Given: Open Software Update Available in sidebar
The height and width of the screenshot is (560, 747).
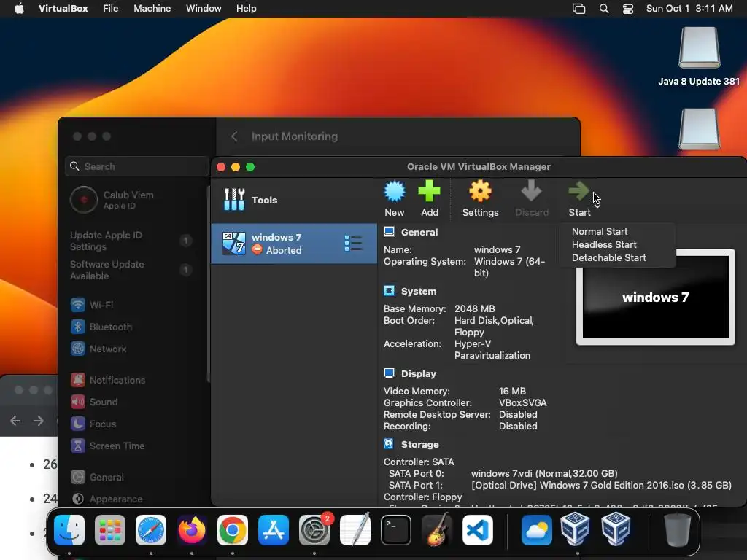Looking at the screenshot, I should pos(131,270).
